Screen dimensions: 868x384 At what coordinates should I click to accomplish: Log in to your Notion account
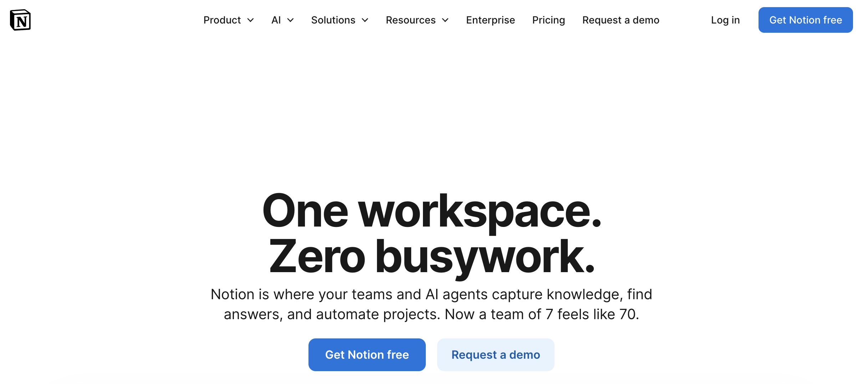pyautogui.click(x=725, y=20)
